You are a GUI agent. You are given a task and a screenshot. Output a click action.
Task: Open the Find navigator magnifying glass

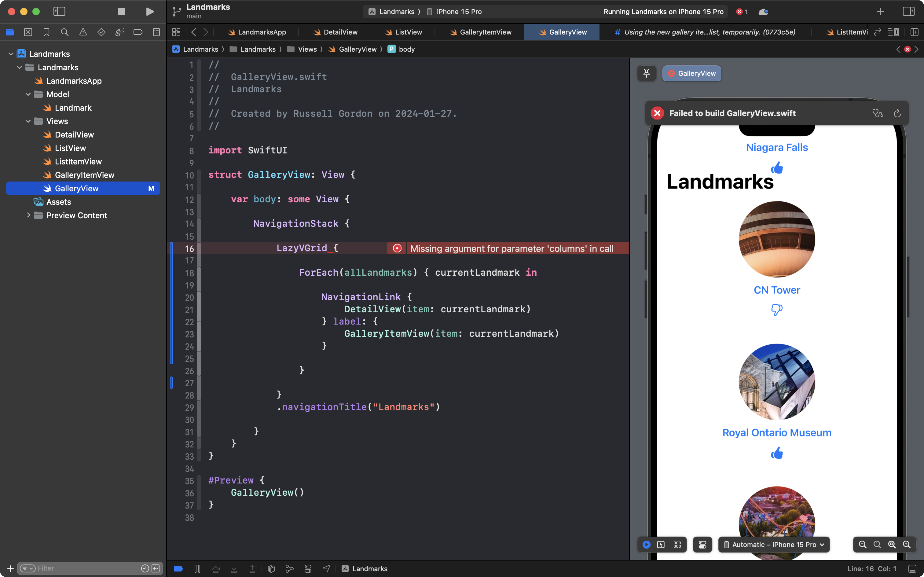[64, 32]
